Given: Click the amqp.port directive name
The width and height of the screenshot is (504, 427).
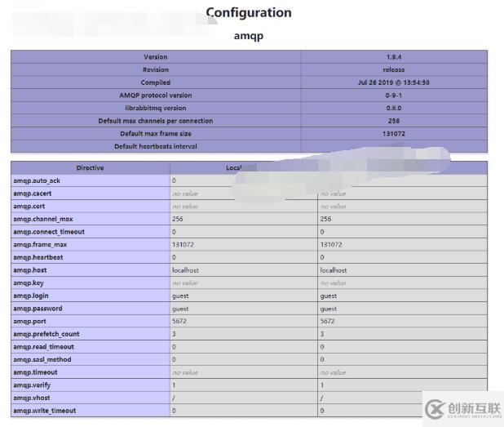Looking at the screenshot, I should pos(29,322).
